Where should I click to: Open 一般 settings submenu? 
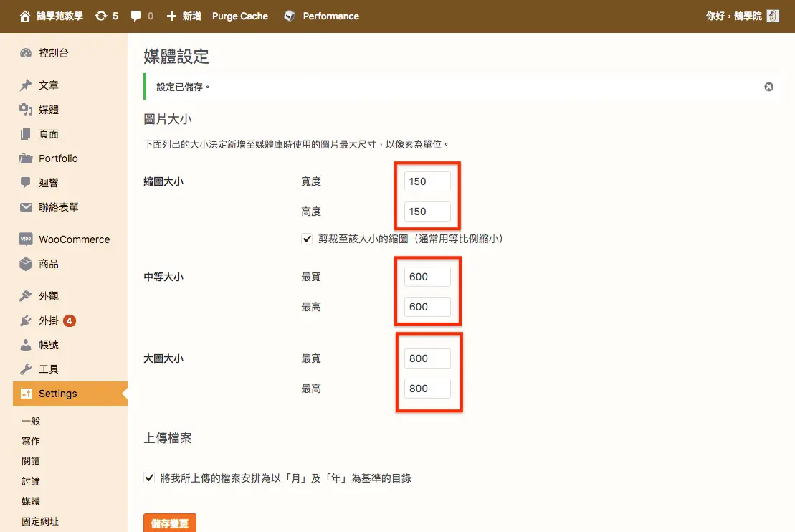coord(31,421)
